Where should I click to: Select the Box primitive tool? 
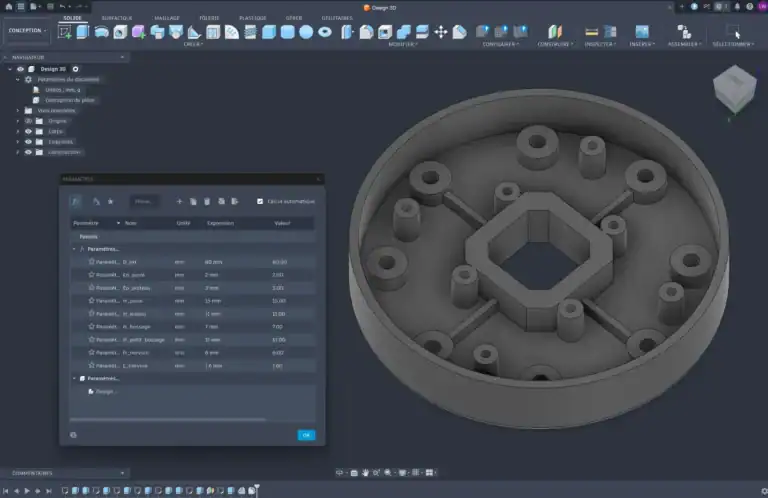click(269, 32)
